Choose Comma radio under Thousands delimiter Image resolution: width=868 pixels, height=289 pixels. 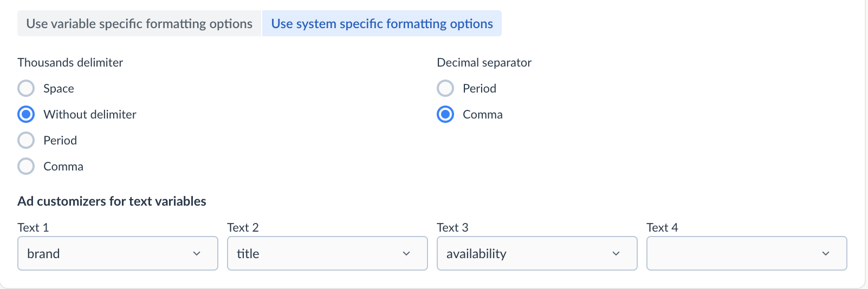click(x=26, y=166)
